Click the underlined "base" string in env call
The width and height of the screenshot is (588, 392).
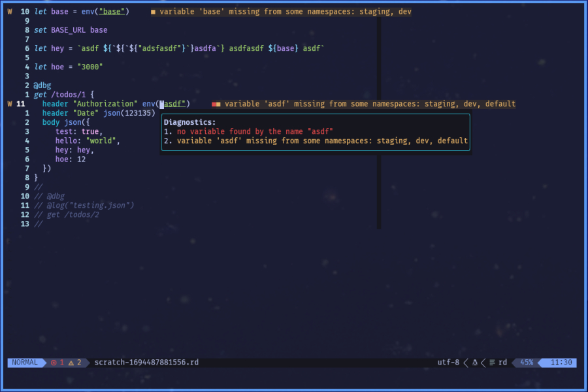tap(113, 12)
